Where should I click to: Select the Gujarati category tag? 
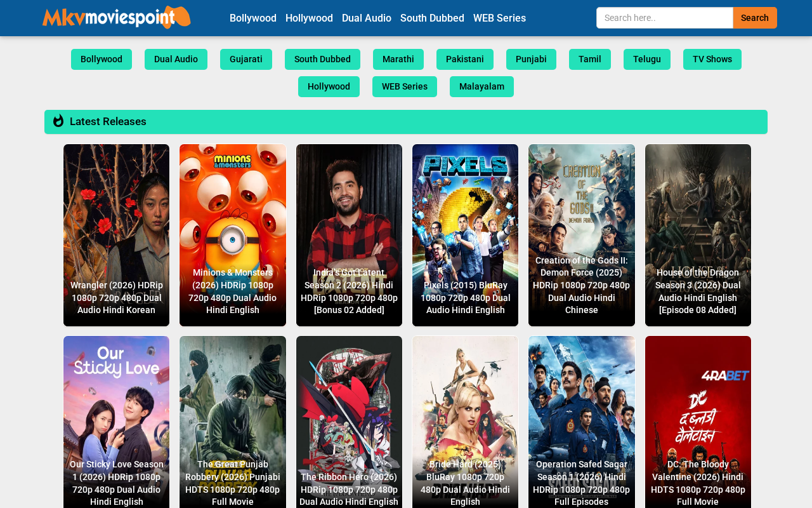tap(246, 59)
